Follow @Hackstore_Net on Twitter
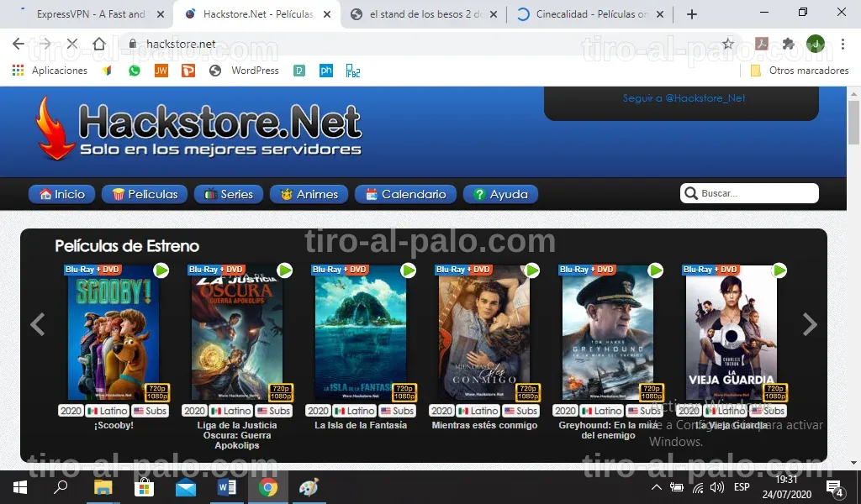Image resolution: width=861 pixels, height=504 pixels. [x=684, y=98]
